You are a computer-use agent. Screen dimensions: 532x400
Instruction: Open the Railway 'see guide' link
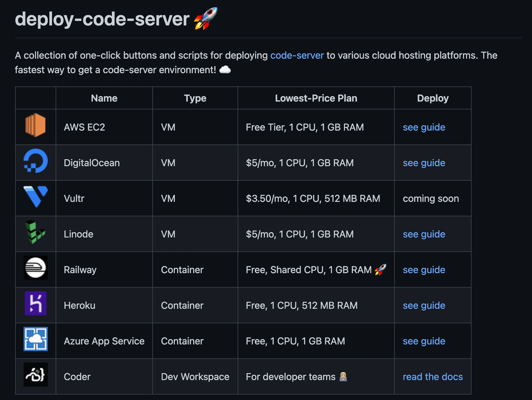(424, 270)
